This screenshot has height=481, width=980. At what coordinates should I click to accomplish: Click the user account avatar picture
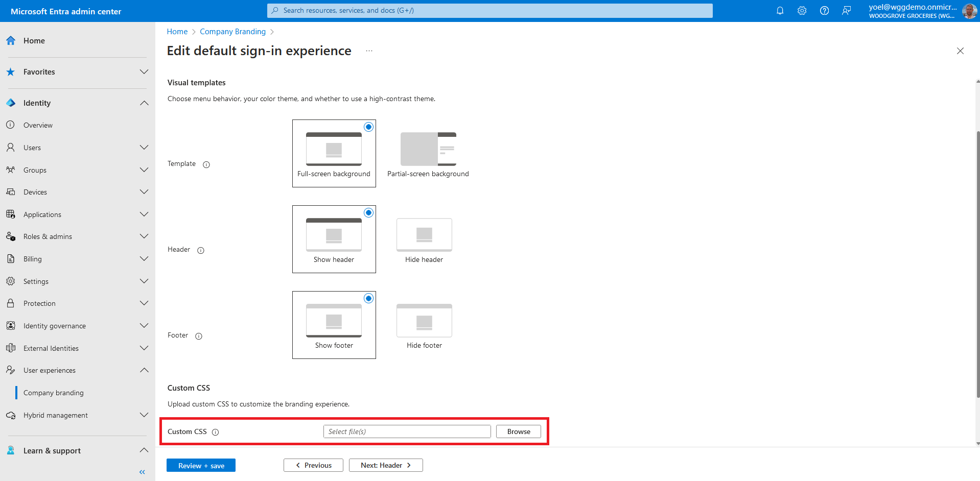969,11
